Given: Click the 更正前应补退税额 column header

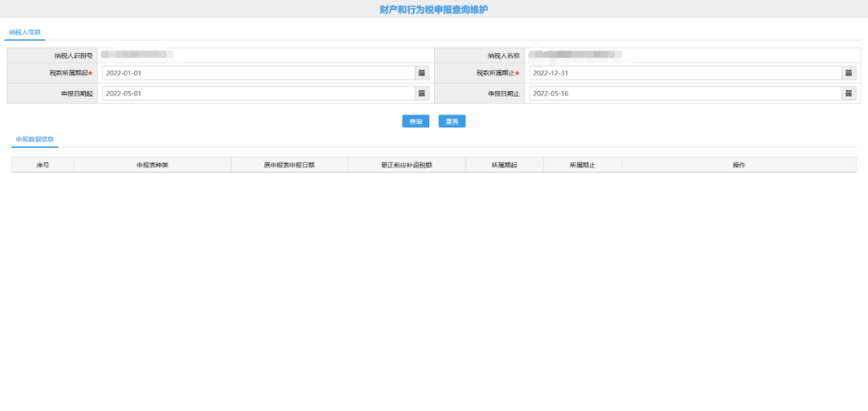Looking at the screenshot, I should 407,165.
